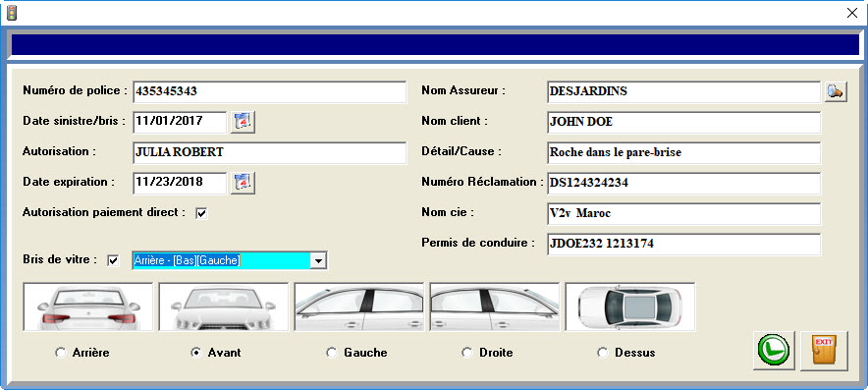Toggle the Bris de vitre checkbox

click(113, 260)
